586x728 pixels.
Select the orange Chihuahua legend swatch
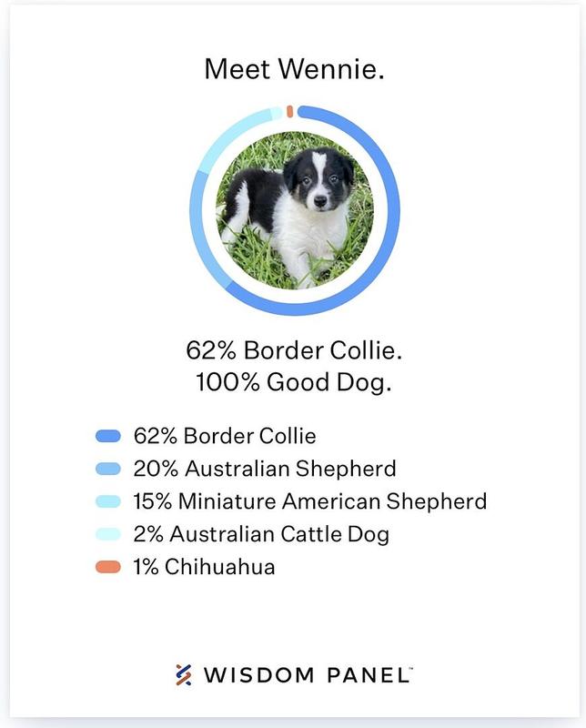pyautogui.click(x=107, y=567)
